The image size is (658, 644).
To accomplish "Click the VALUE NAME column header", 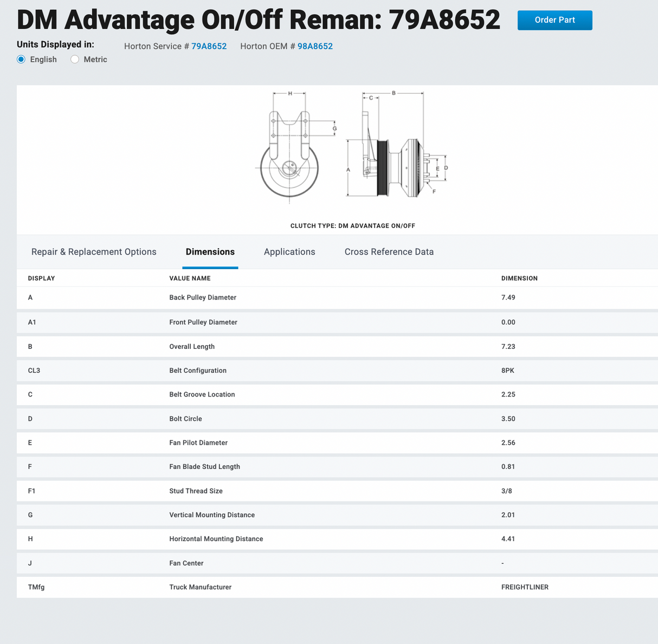I will pyautogui.click(x=190, y=278).
